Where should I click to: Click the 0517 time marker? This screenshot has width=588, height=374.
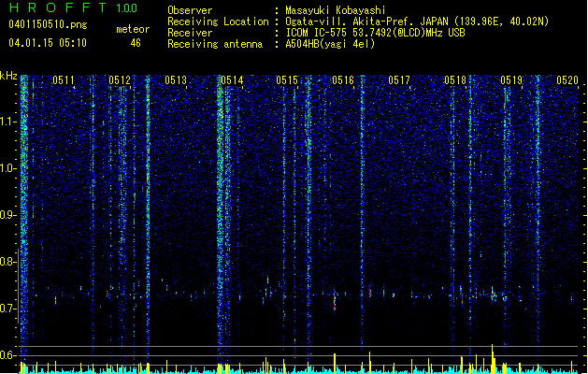click(x=399, y=80)
